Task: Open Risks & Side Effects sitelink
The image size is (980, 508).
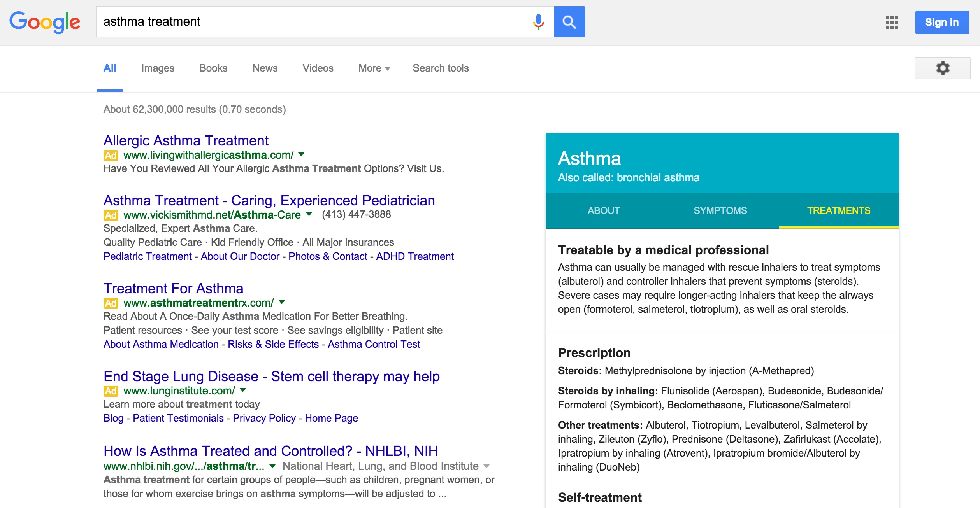Action: click(x=273, y=344)
